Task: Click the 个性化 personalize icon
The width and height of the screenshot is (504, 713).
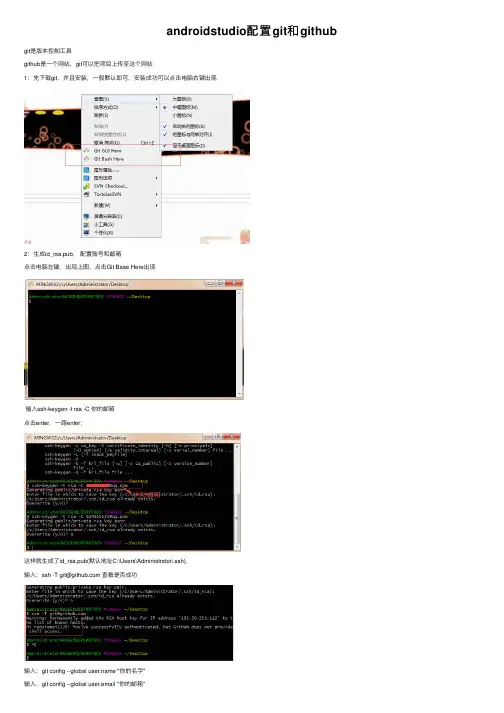Action: coord(86,233)
